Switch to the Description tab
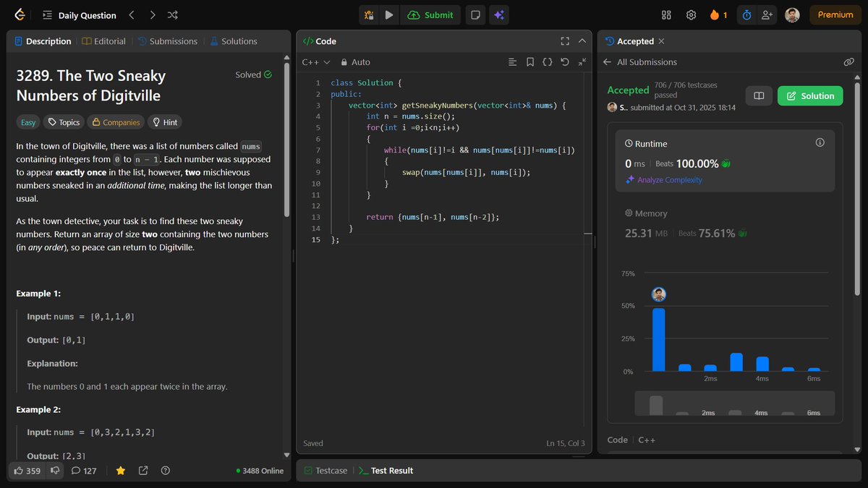868x488 pixels. 43,41
